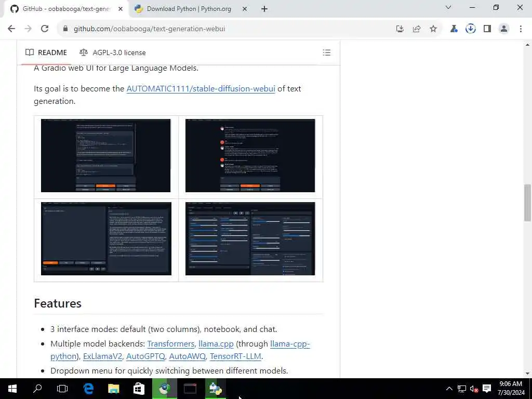Open the notification center icon
Viewport: 532px width, 399px height.
tap(487, 389)
